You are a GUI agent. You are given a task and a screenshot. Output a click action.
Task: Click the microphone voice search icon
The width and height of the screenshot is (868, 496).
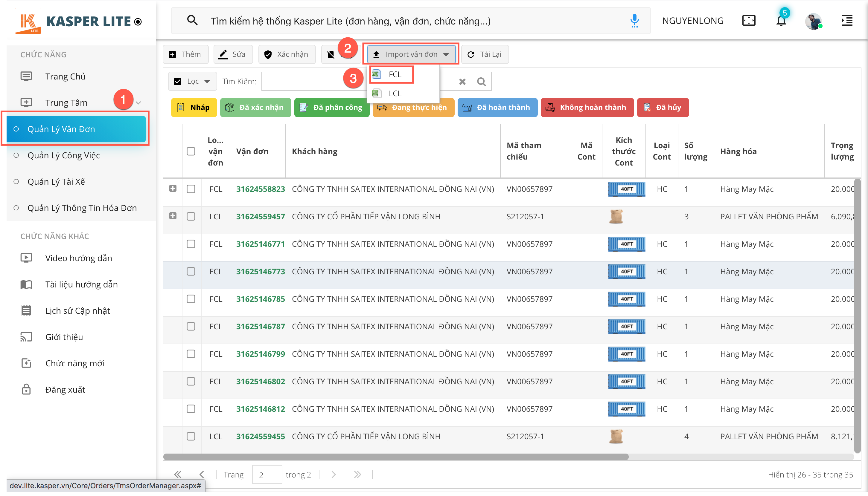coord(634,21)
